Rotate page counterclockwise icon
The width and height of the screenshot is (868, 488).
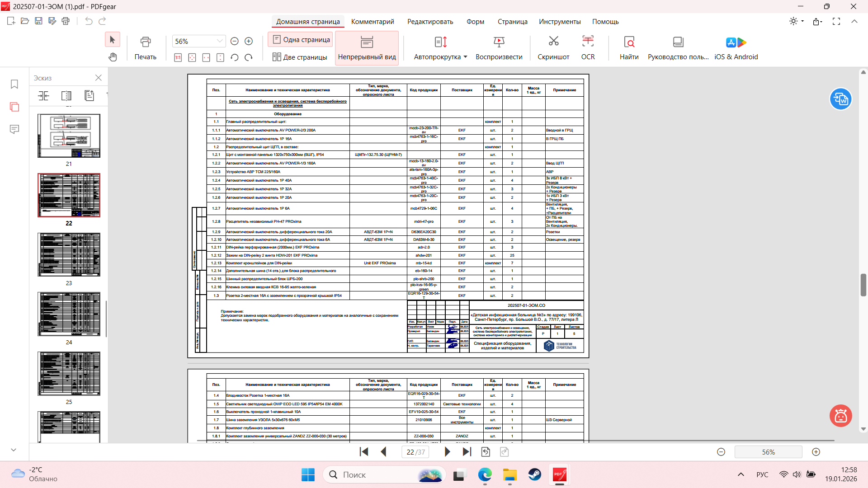234,57
